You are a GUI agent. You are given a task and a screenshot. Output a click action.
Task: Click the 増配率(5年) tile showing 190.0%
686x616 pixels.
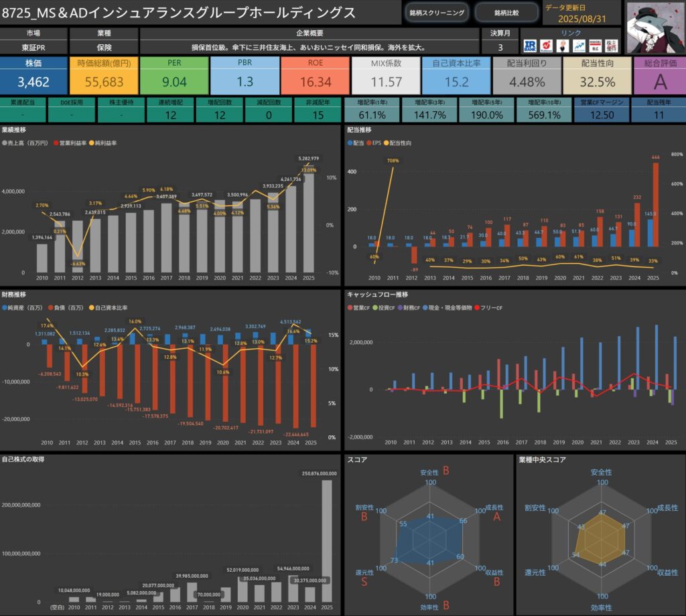tap(487, 110)
